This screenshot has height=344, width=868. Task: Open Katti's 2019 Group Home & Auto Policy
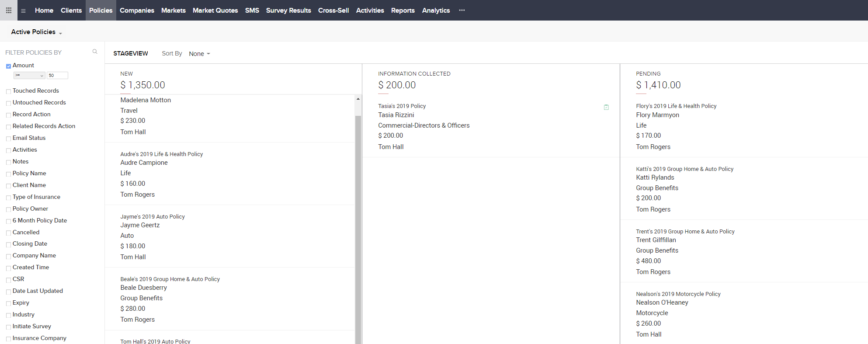(684, 169)
